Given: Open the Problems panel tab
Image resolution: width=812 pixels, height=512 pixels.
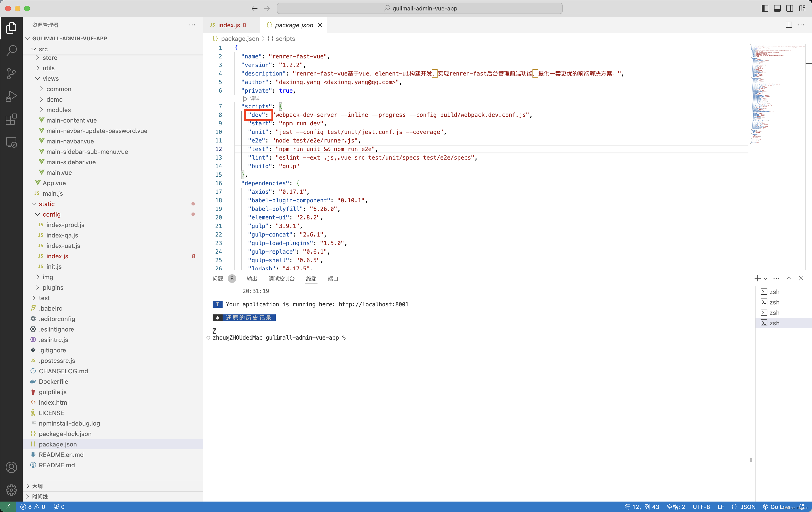Looking at the screenshot, I should click(224, 279).
